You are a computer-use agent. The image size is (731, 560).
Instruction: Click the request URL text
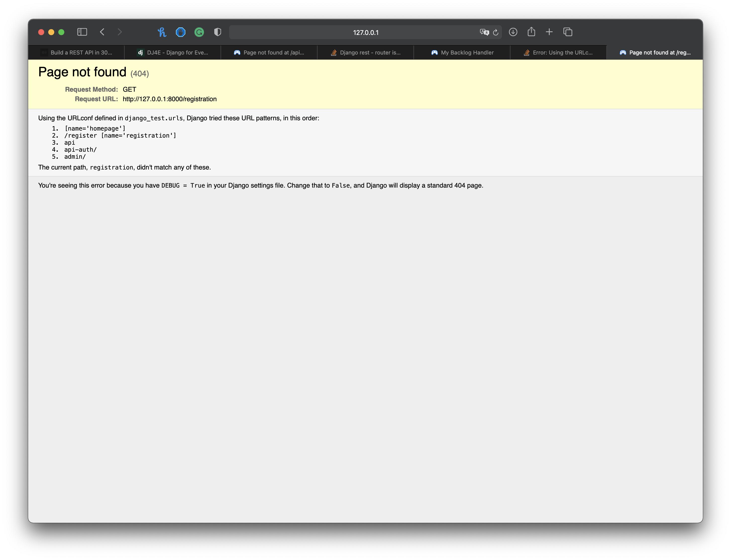pyautogui.click(x=169, y=99)
